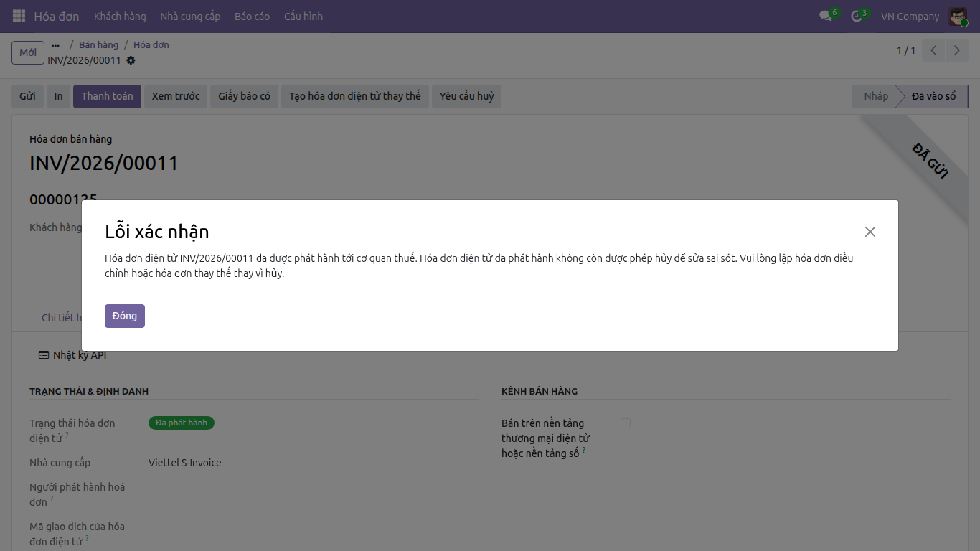Open the activities clock icon
This screenshot has height=551, width=980.
pyautogui.click(x=857, y=16)
